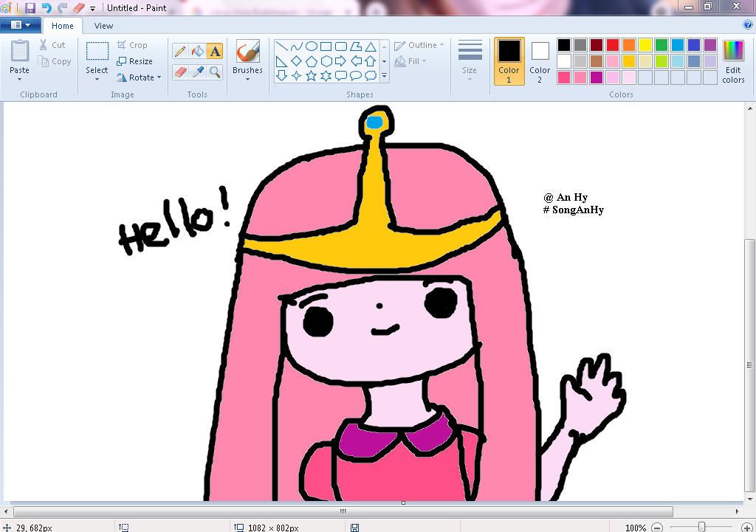Open the Rotate dropdown
The image size is (756, 532).
tap(140, 77)
